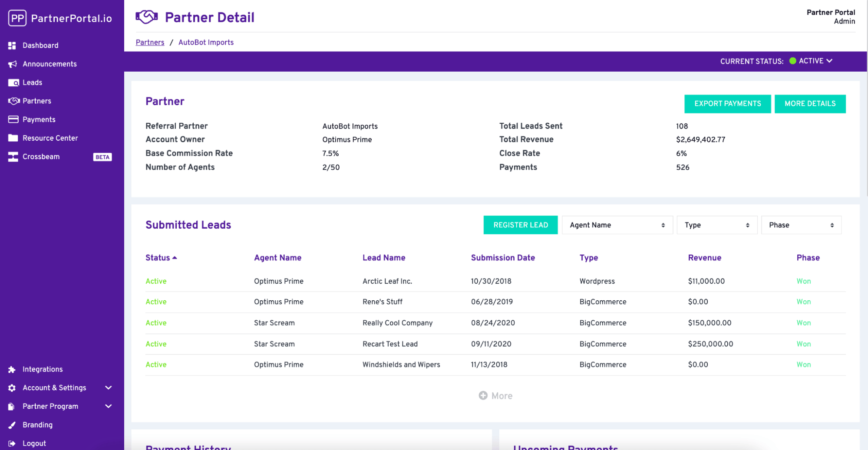
Task: Select the Resource Center folder icon
Action: coord(13,138)
